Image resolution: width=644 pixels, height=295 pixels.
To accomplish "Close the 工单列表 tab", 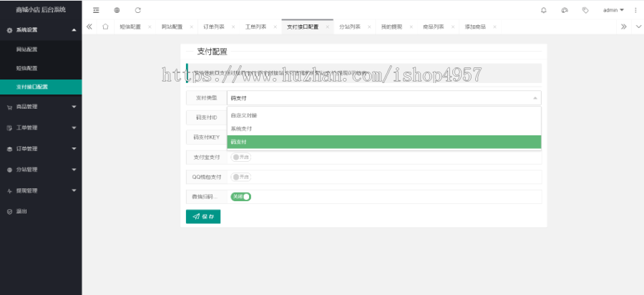I will (275, 27).
